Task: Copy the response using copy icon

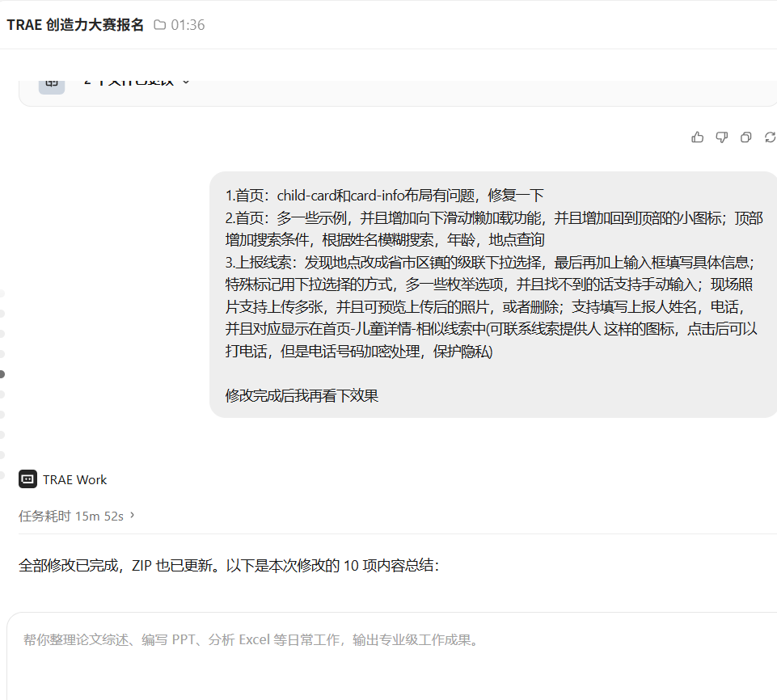Action: click(x=745, y=137)
